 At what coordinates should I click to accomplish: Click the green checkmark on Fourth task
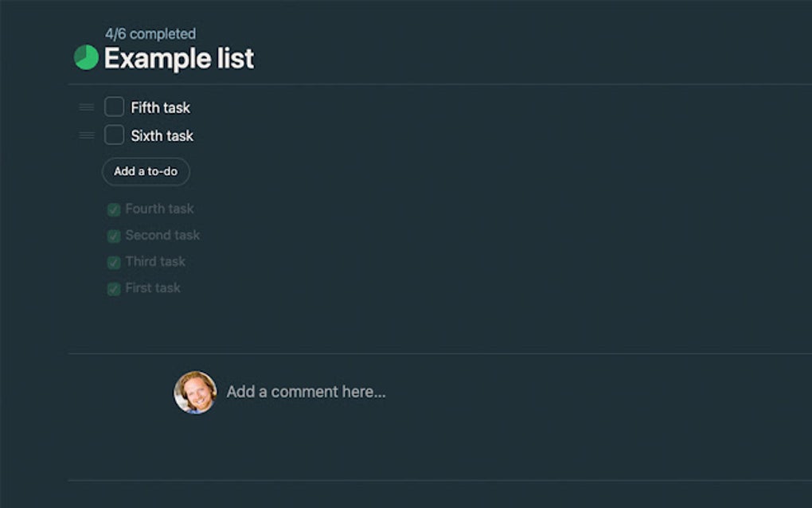[113, 209]
